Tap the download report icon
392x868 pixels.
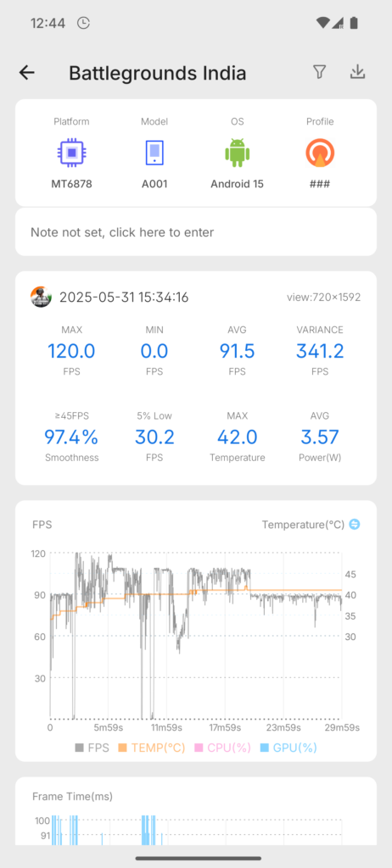coord(357,72)
